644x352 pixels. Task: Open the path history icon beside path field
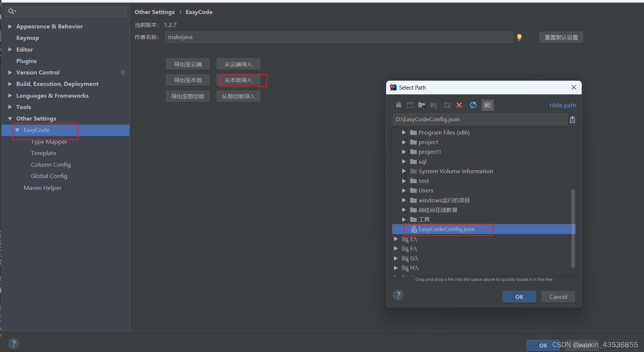pyautogui.click(x=572, y=119)
